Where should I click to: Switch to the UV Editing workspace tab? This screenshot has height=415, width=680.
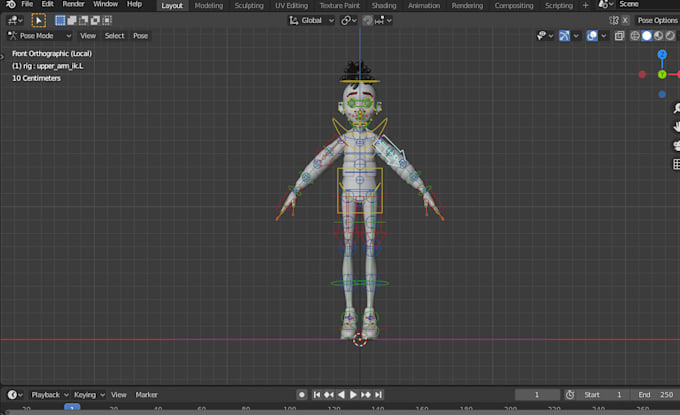pyautogui.click(x=291, y=6)
